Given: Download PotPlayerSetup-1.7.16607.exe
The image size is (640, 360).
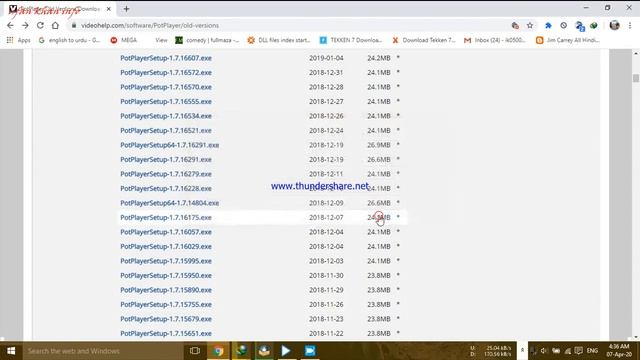Looking at the screenshot, I should (166, 58).
